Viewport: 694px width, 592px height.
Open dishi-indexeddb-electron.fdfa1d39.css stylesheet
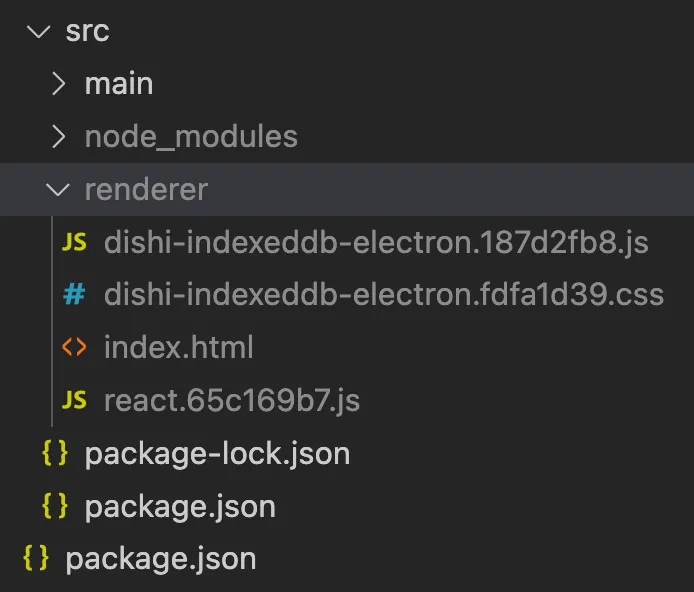point(383,295)
